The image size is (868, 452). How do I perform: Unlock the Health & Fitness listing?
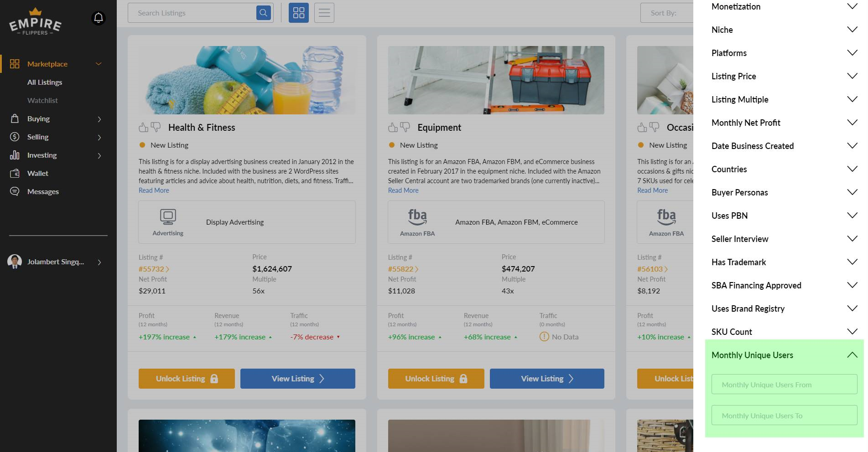coord(187,379)
